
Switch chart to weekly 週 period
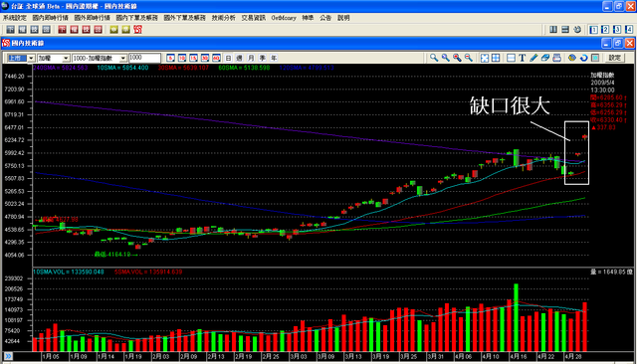pyautogui.click(x=240, y=58)
